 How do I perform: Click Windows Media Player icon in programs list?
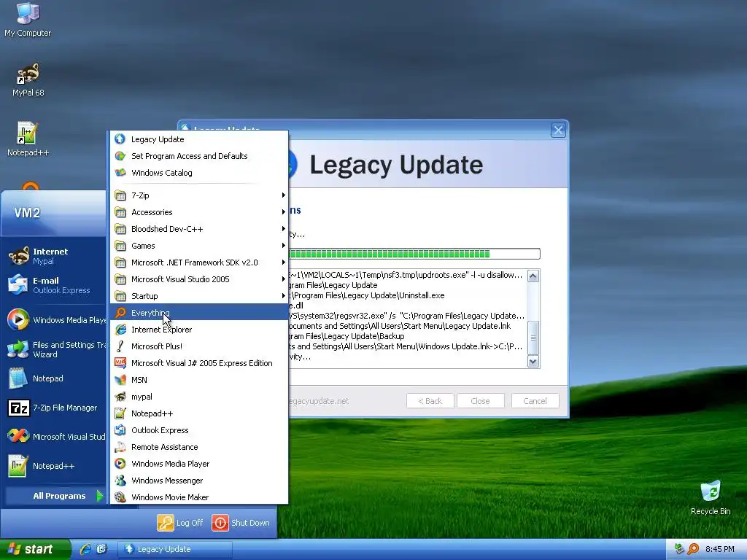[x=120, y=463]
